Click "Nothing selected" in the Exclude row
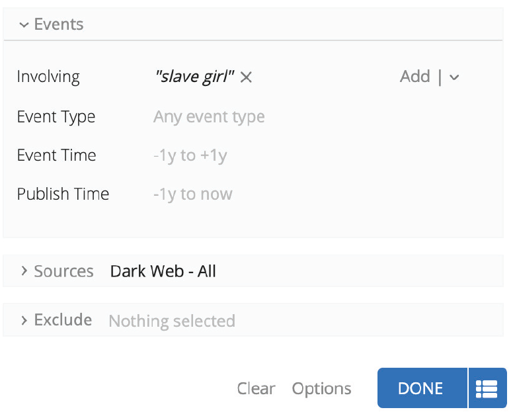Viewport: 513px width, 420px height. [x=172, y=321]
